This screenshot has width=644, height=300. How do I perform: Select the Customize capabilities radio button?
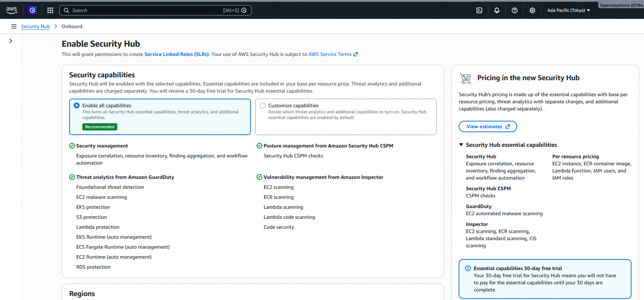[263, 105]
